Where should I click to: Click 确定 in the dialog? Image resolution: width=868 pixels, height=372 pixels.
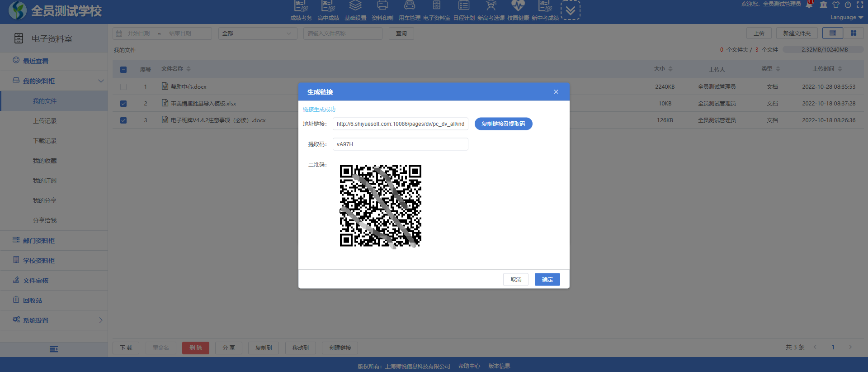coord(547,280)
